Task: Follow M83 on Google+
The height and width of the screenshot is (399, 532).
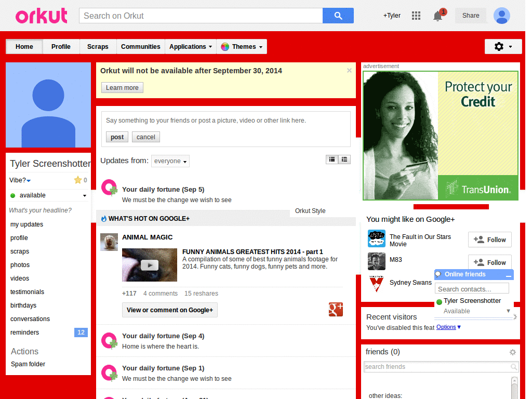Action: click(x=489, y=262)
